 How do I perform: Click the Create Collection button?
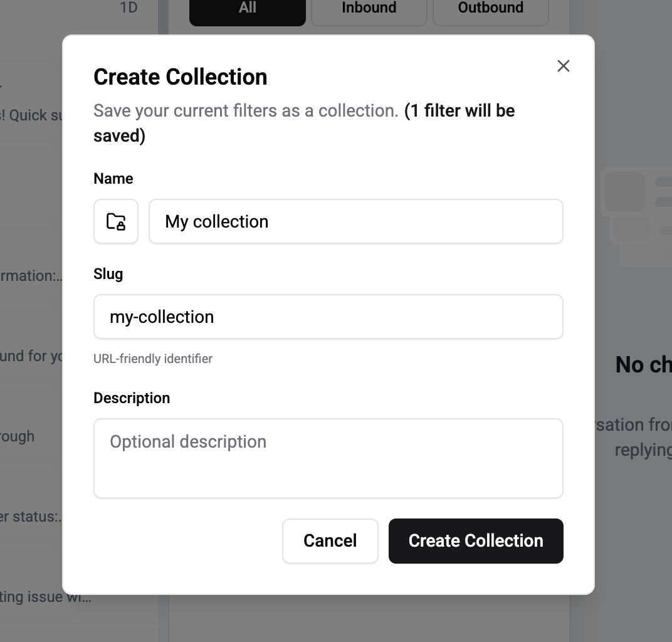click(x=475, y=540)
